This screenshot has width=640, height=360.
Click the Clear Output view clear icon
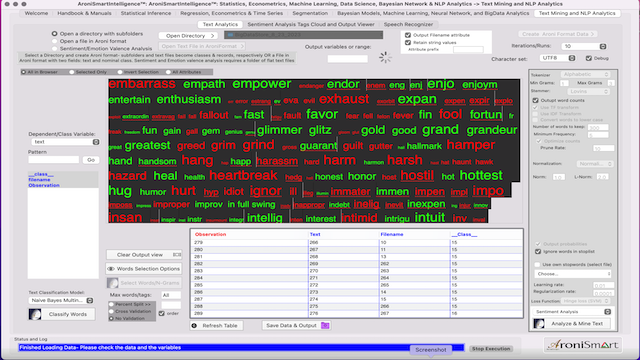(x=177, y=255)
